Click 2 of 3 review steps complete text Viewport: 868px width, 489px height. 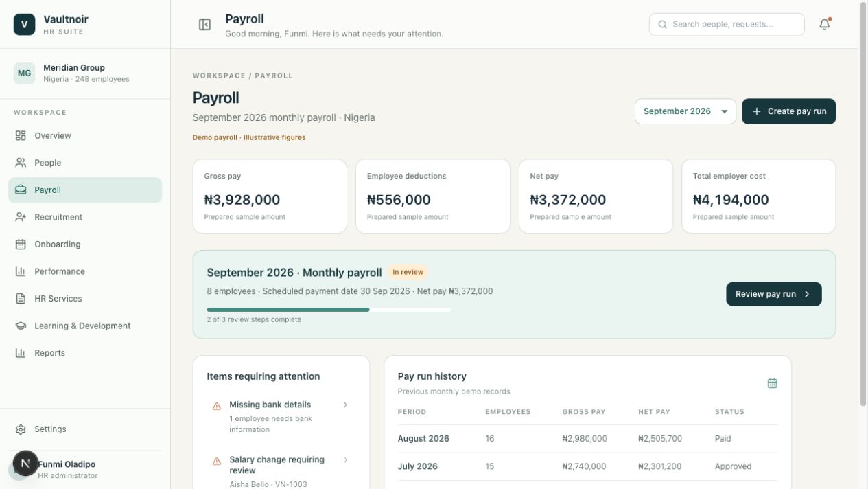254,319
